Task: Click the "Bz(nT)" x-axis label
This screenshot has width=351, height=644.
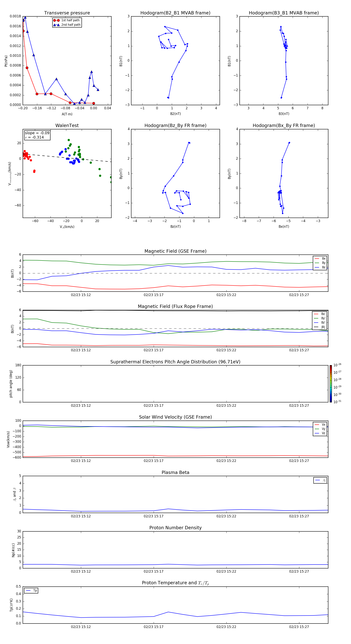Action: 175,227
